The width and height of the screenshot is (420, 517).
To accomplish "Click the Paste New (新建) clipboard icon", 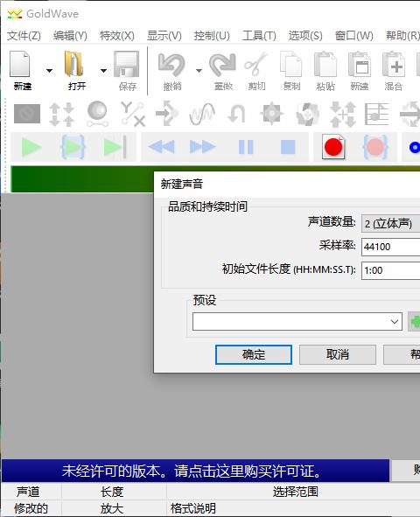I will point(360,64).
